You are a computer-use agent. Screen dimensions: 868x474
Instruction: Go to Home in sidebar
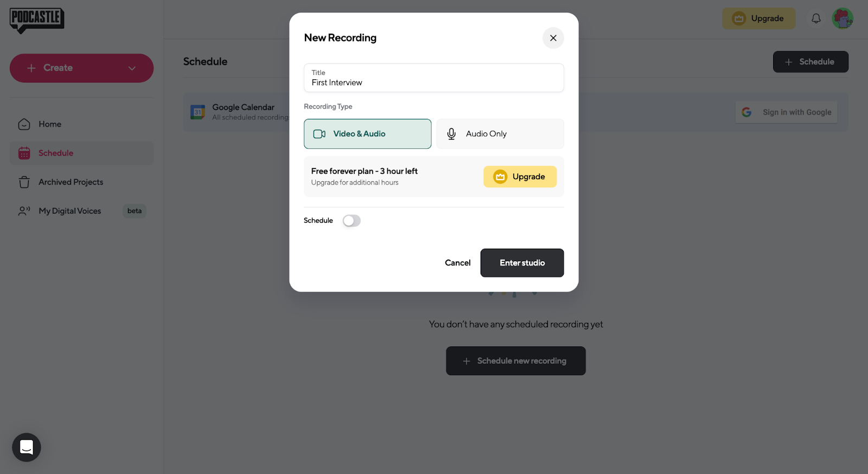click(x=50, y=124)
